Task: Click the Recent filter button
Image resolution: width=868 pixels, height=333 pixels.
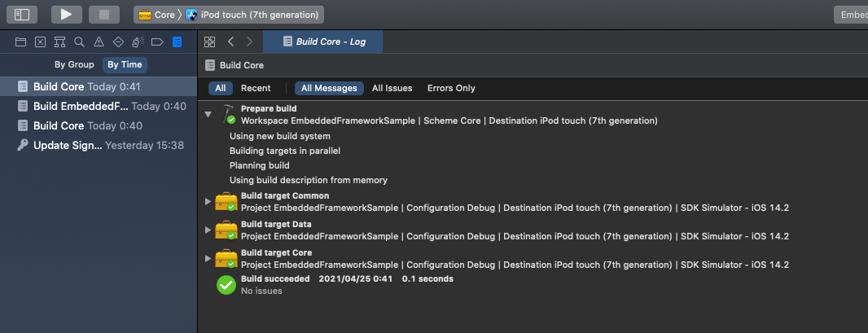Action: click(x=256, y=88)
